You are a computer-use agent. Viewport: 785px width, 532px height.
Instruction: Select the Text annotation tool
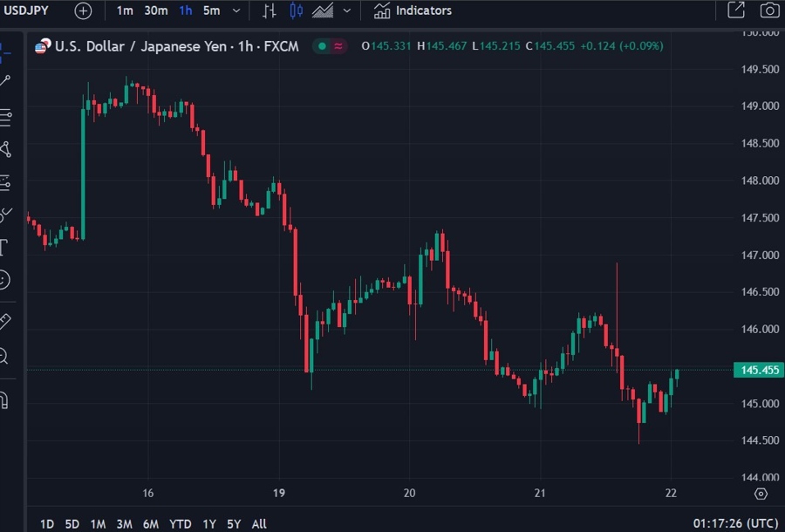pyautogui.click(x=4, y=247)
